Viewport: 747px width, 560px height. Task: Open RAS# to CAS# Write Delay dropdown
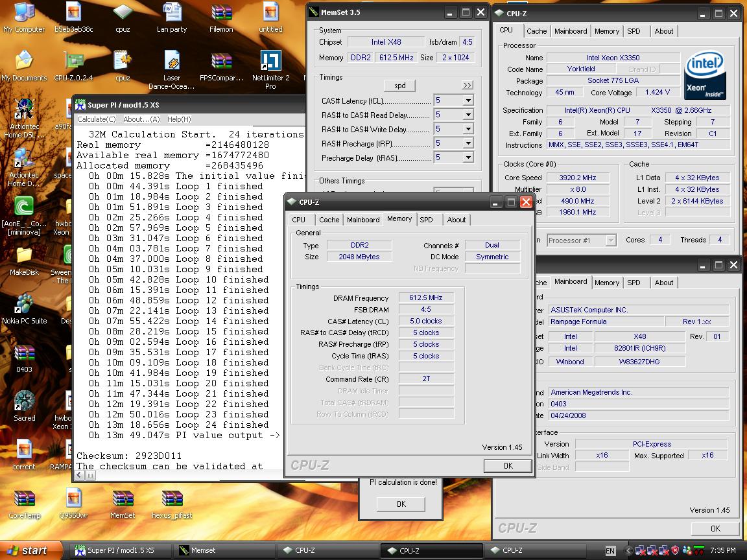tap(468, 129)
